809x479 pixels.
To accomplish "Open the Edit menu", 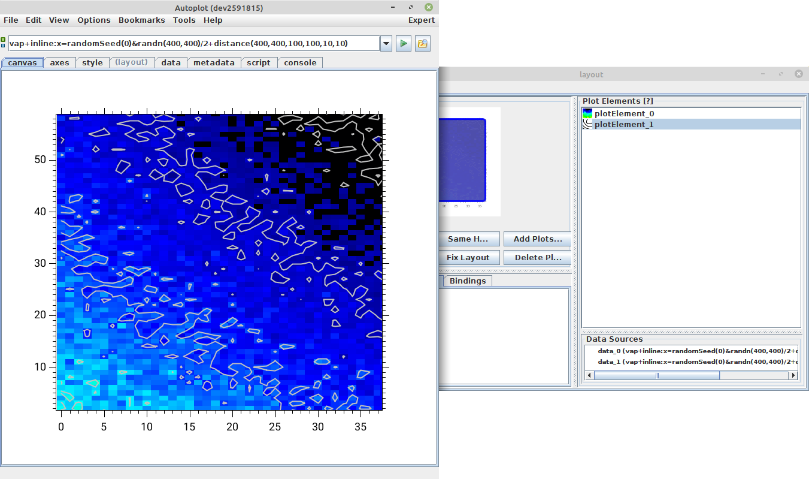I will (x=33, y=20).
